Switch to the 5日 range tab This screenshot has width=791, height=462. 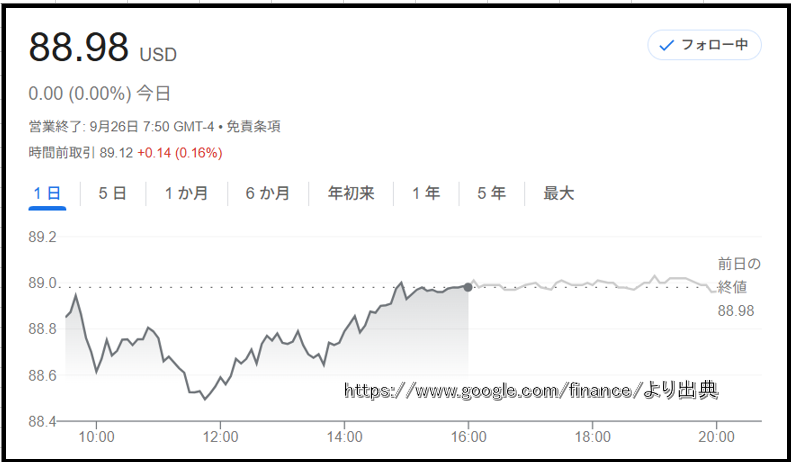click(x=112, y=194)
